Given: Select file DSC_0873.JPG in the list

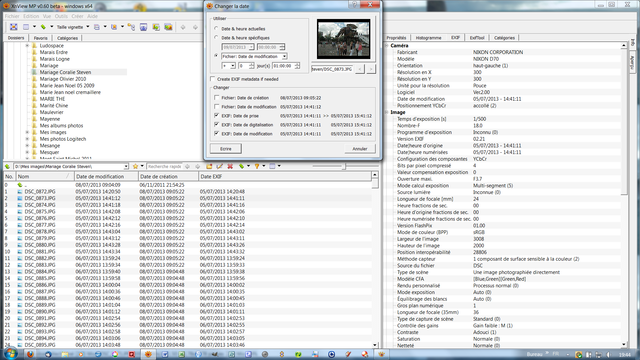Looking at the screenshot, I should click(x=40, y=198).
